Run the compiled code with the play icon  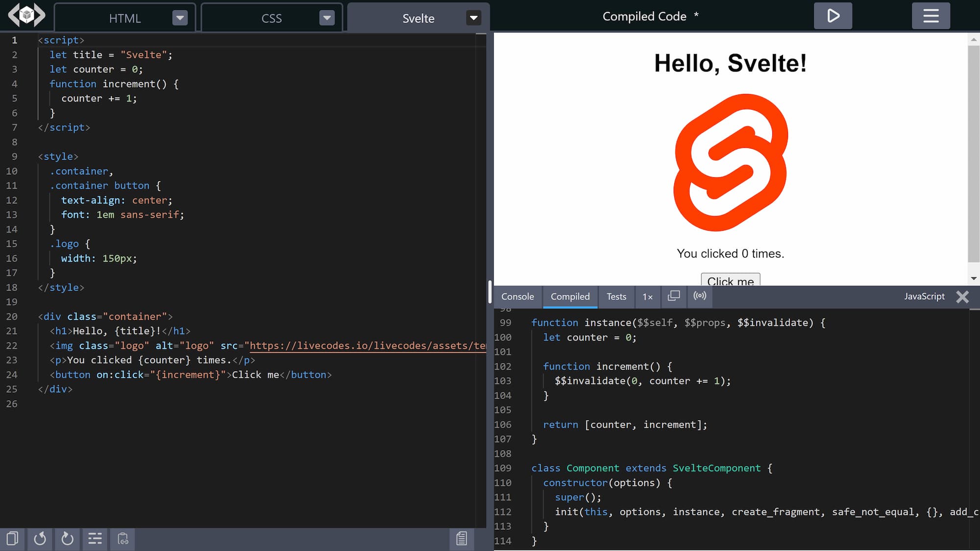pyautogui.click(x=833, y=15)
